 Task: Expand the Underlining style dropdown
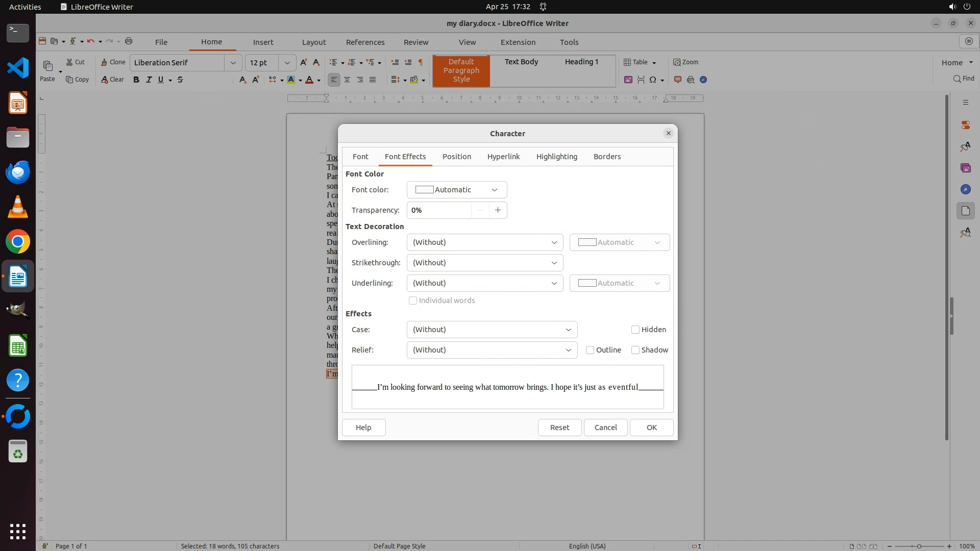pos(484,283)
